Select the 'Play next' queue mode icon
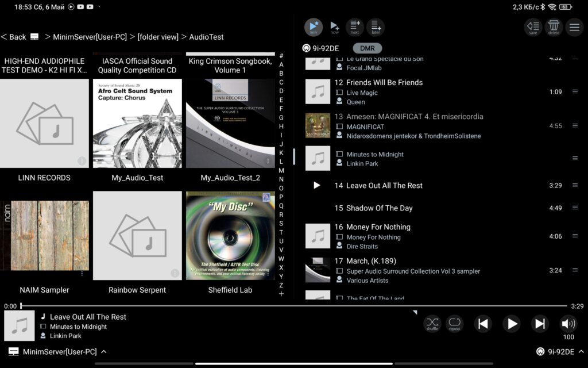This screenshot has height=368, width=588. [355, 27]
